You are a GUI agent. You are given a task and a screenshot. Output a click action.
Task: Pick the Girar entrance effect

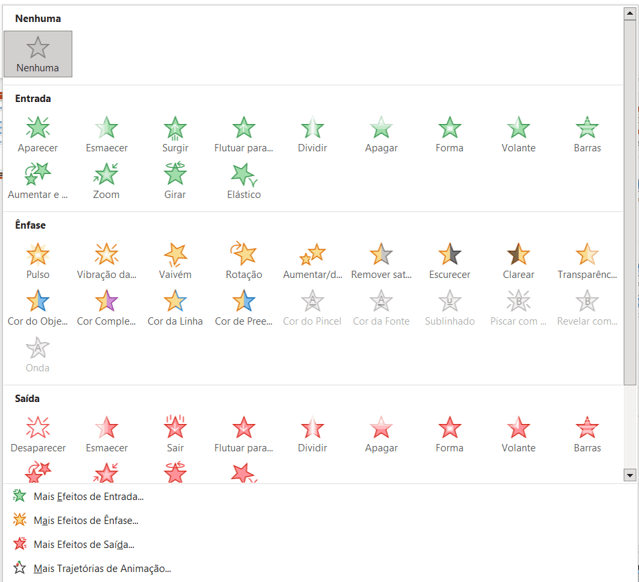pyautogui.click(x=175, y=181)
